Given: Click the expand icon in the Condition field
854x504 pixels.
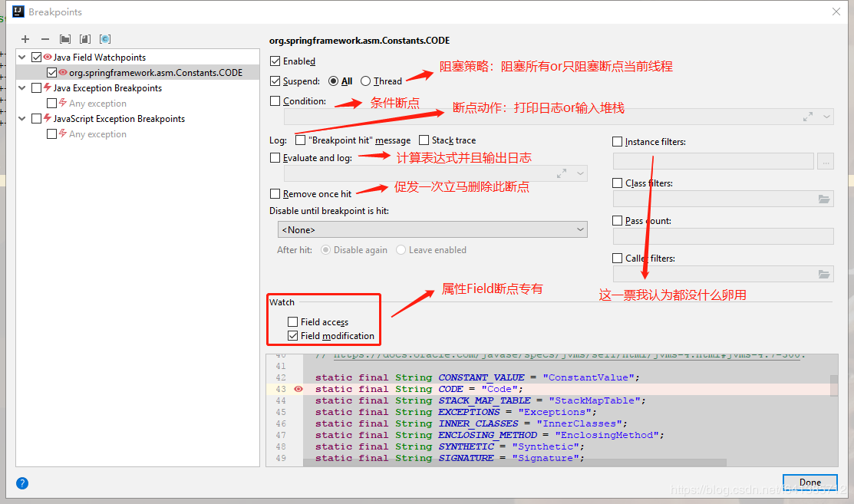Looking at the screenshot, I should 808,117.
